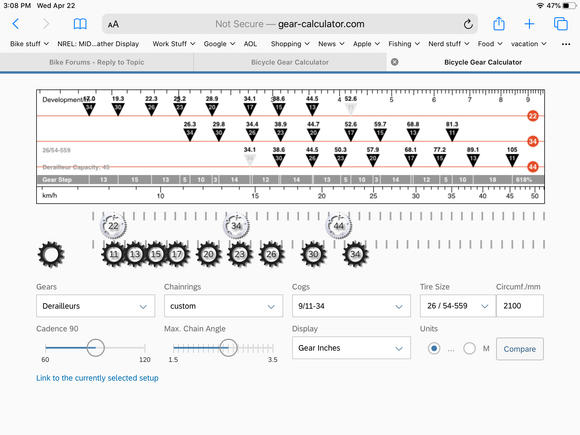Screen dimensions: 580x435
Task: Click the Compare button
Action: pyautogui.click(x=520, y=349)
